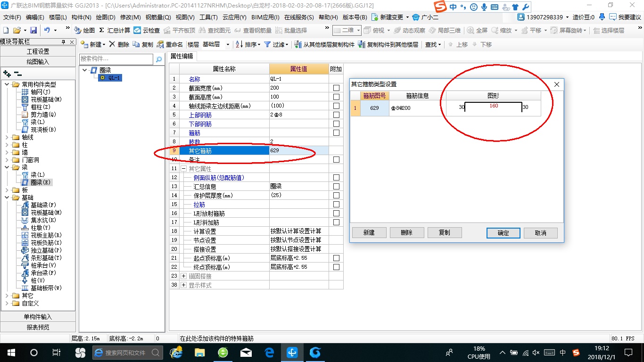Toggle 附加 checkbox for 截面宽度
This screenshot has height=362, width=644.
coord(336,88)
